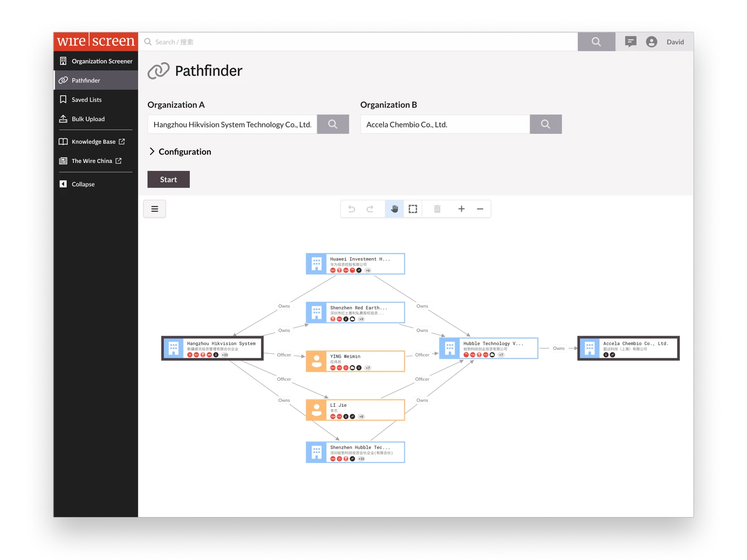Select the Shenzhen Red Earth... node
The image size is (747, 560).
coord(355,313)
